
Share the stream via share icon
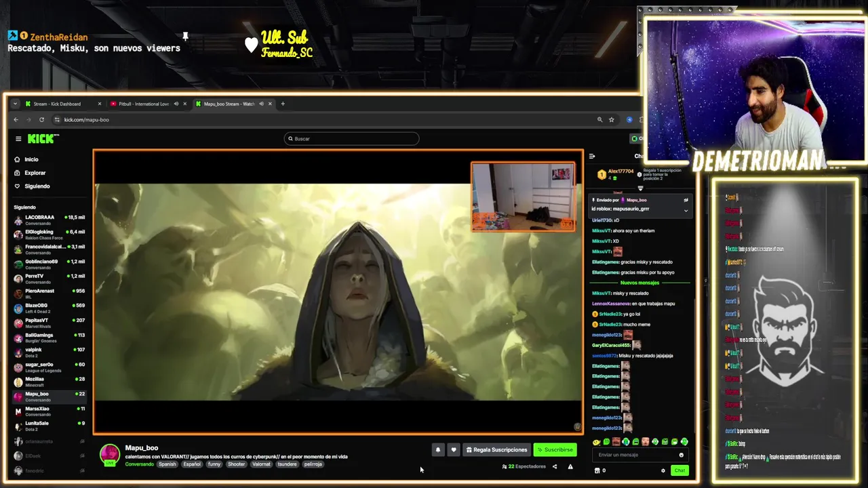(555, 466)
